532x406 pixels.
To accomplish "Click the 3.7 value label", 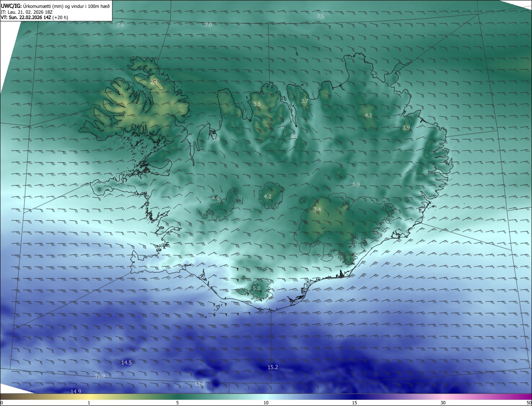I will point(305,101).
